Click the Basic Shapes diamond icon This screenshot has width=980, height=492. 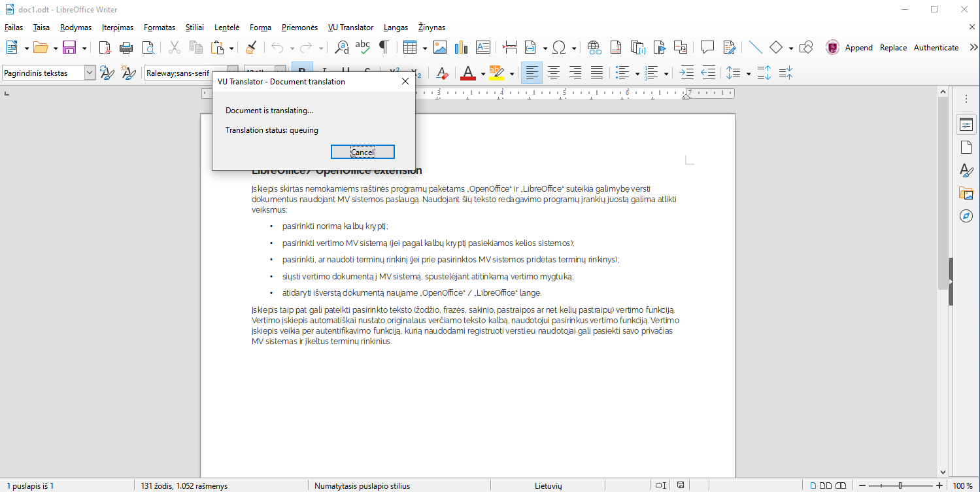[776, 47]
